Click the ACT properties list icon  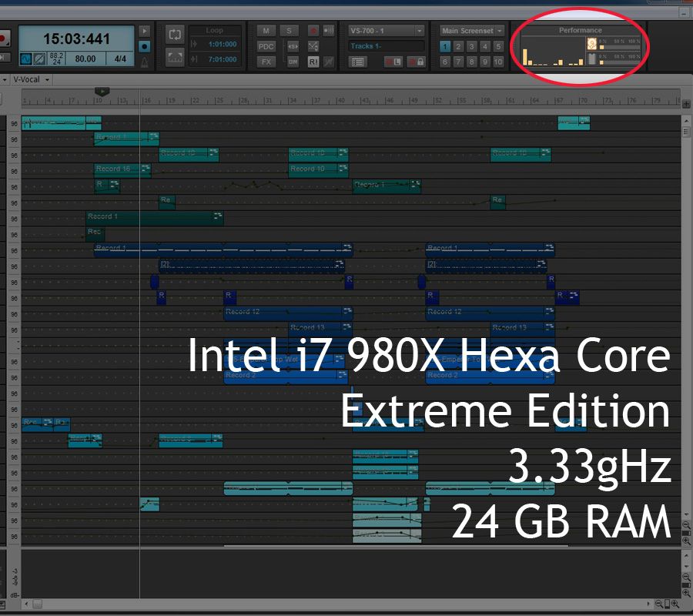pos(358,62)
